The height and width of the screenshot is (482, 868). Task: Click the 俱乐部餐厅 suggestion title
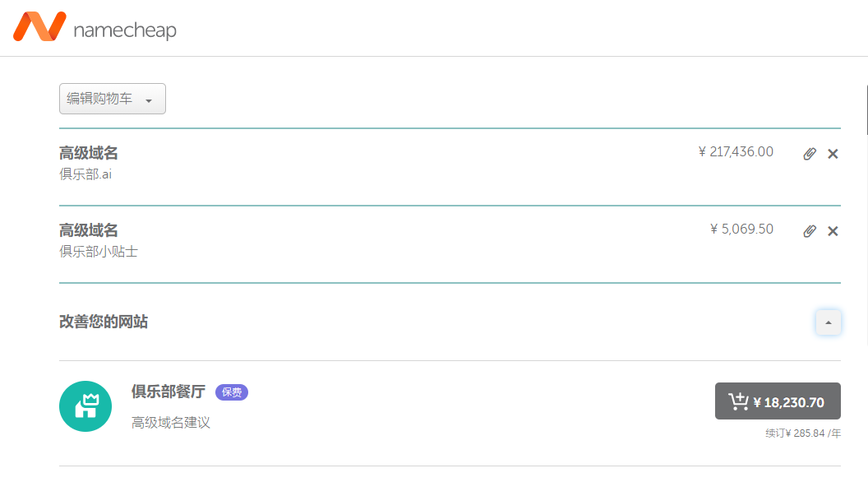point(169,392)
